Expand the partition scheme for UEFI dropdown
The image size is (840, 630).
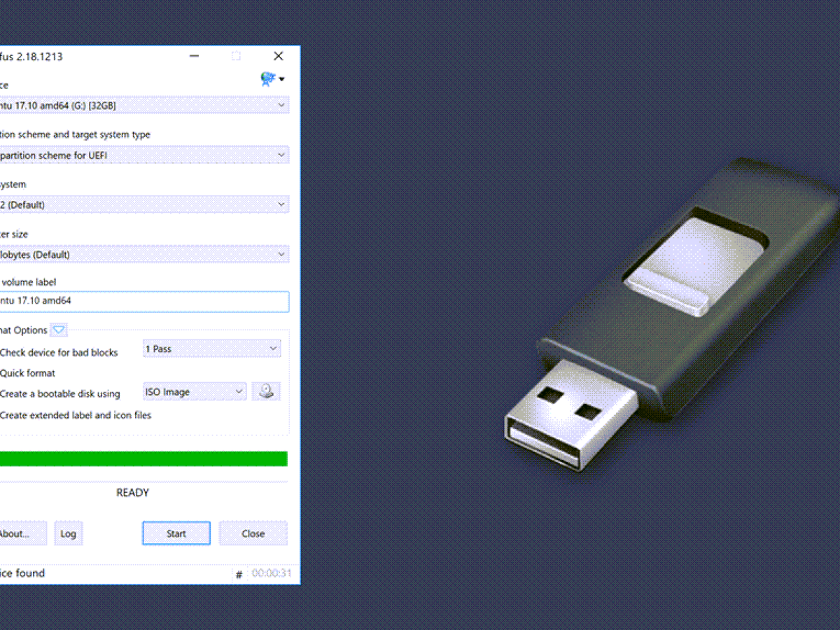click(144, 155)
